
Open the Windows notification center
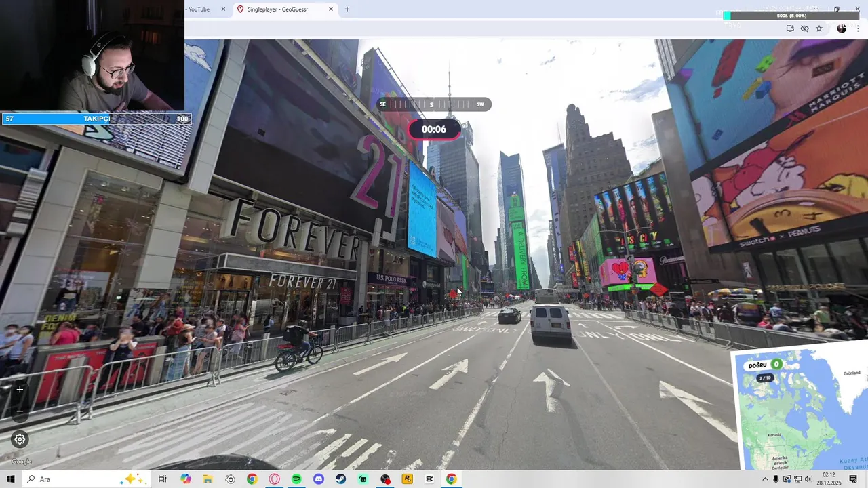(853, 479)
